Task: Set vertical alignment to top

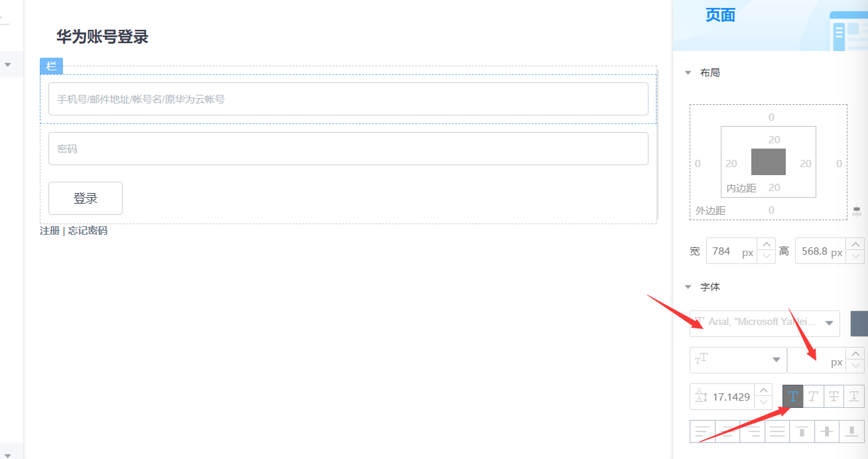Action: pyautogui.click(x=802, y=432)
